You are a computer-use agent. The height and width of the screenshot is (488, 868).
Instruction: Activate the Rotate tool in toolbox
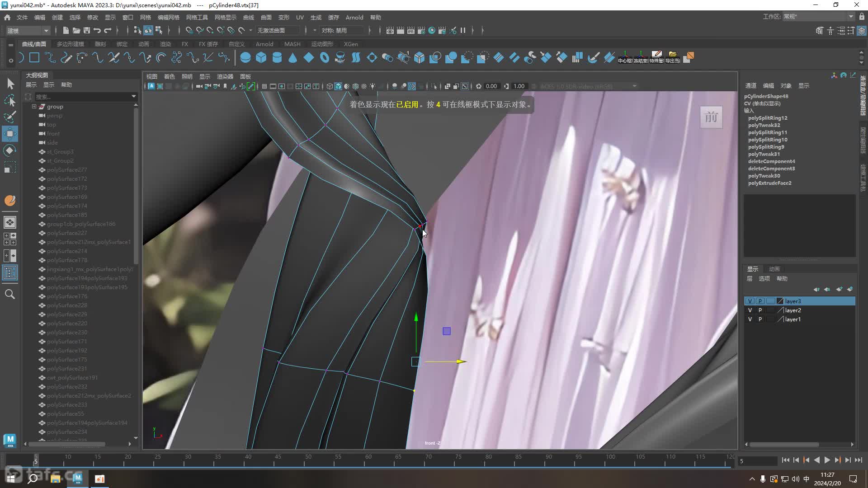point(10,150)
